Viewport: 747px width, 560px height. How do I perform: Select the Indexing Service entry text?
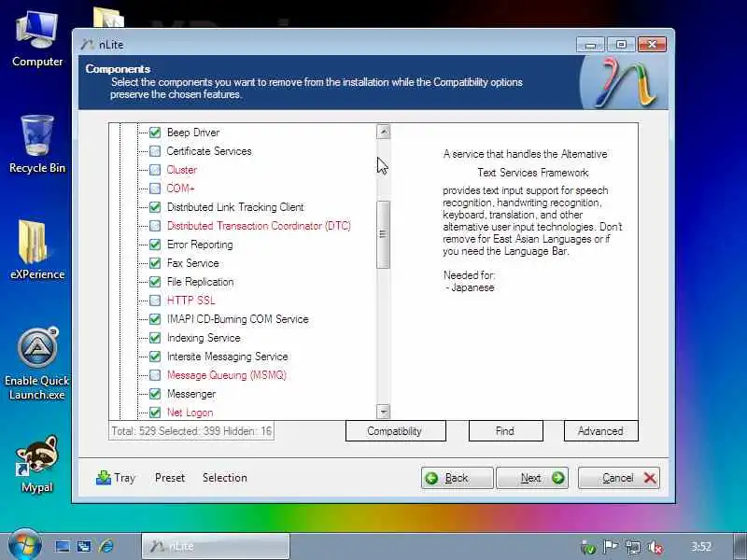click(x=204, y=338)
